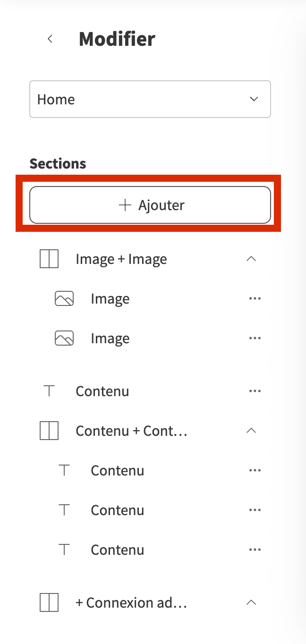Open options for third nested Contenu item
The image size is (306, 644).
pos(255,550)
